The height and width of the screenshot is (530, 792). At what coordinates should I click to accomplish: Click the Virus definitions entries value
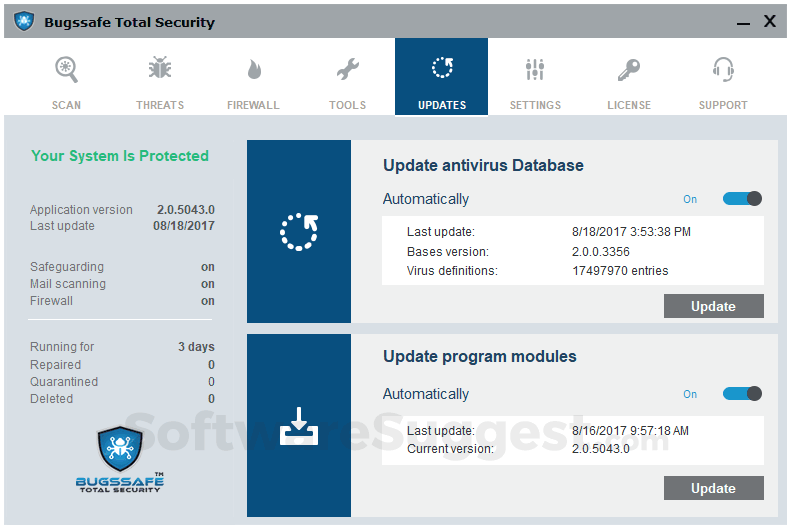click(620, 270)
